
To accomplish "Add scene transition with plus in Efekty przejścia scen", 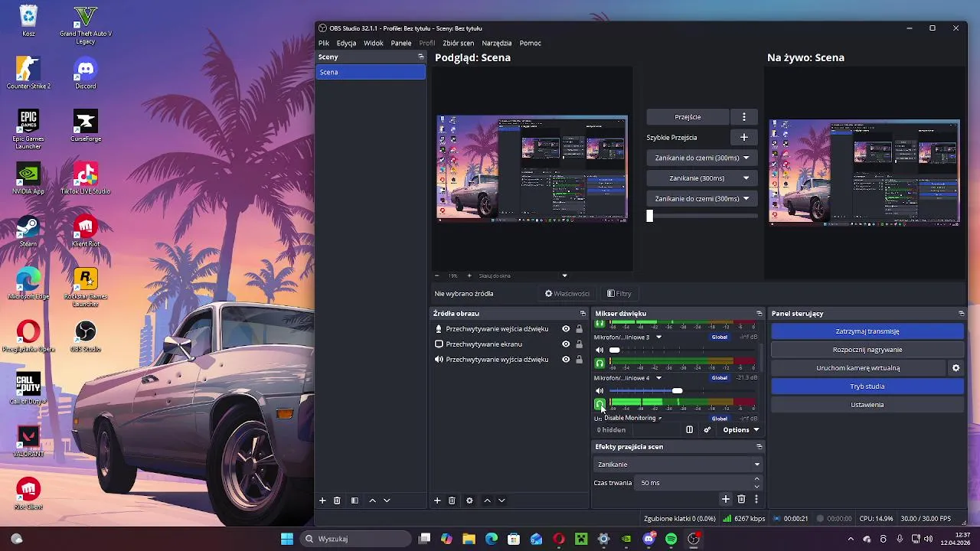I will [x=726, y=500].
